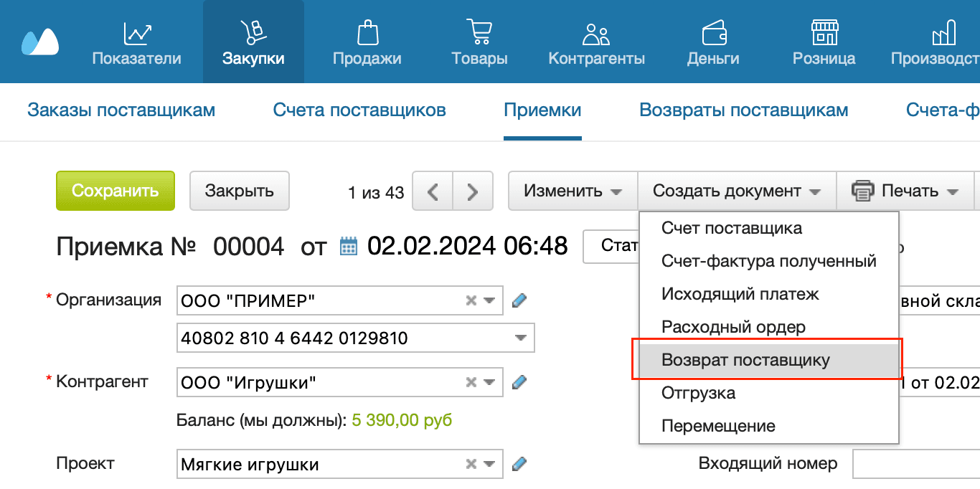Screen dimensions: 980x489
Task: Open the Товары cart icon
Action: pyautogui.click(x=479, y=32)
